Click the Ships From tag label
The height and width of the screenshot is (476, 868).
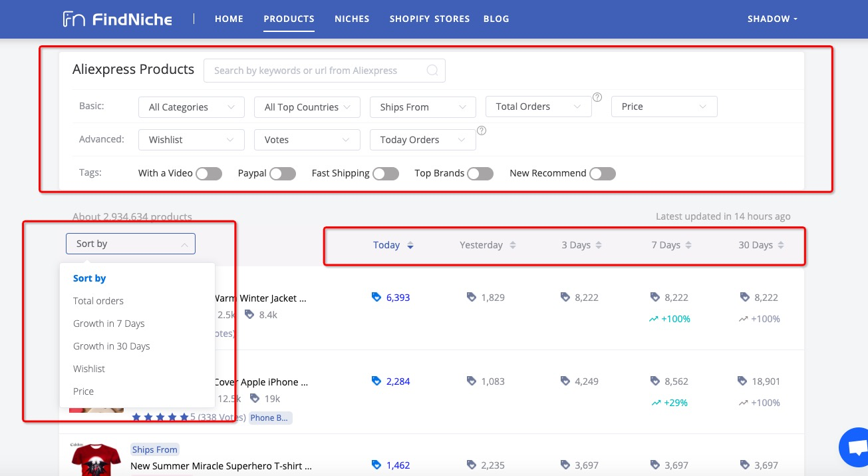click(155, 449)
